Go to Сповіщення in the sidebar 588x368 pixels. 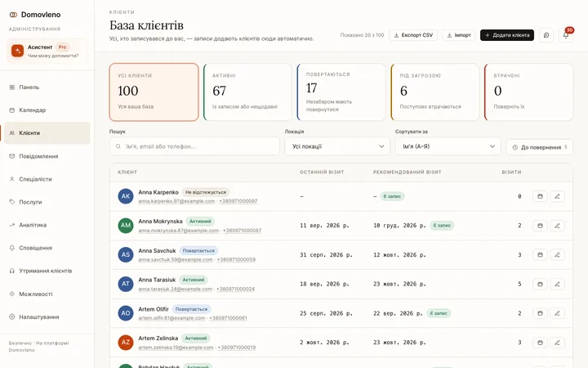click(47, 248)
